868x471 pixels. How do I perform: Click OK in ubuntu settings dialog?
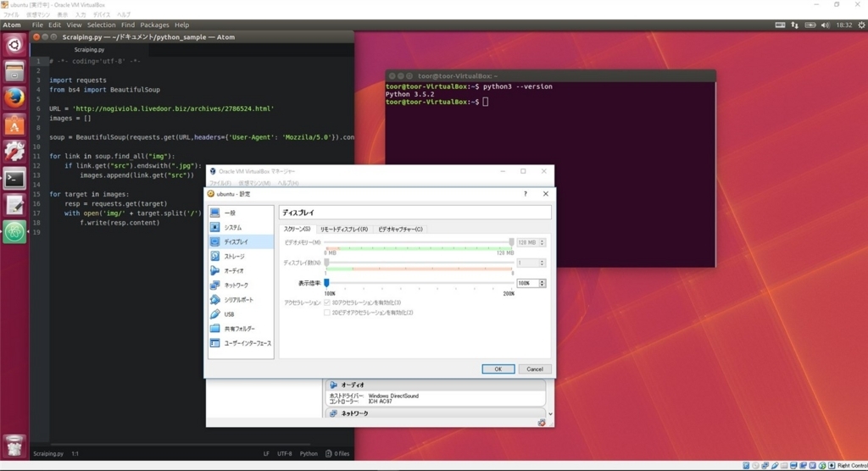pyautogui.click(x=498, y=369)
